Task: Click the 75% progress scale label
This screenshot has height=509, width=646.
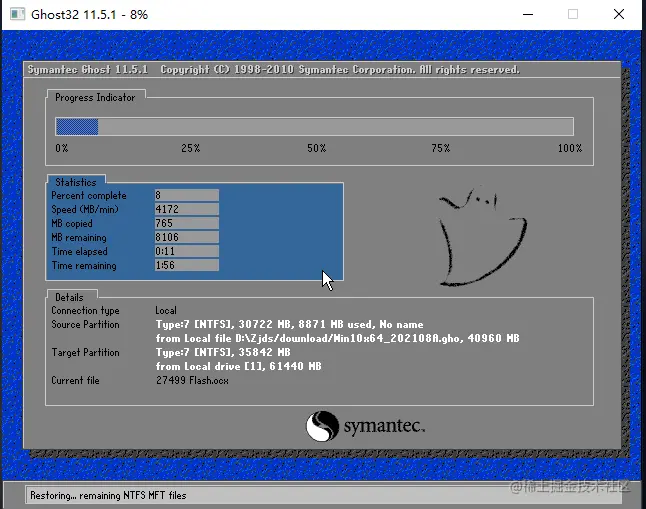Action: tap(441, 148)
